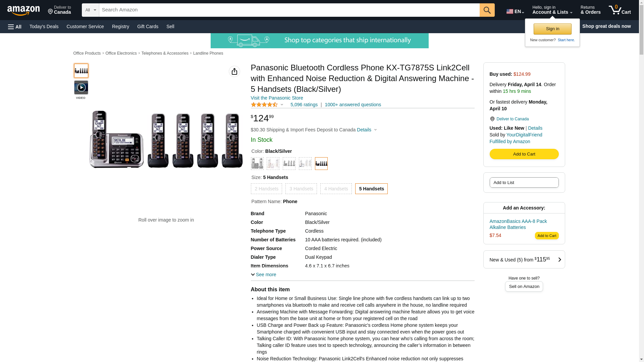Open the Add to List dropdown

(x=524, y=183)
